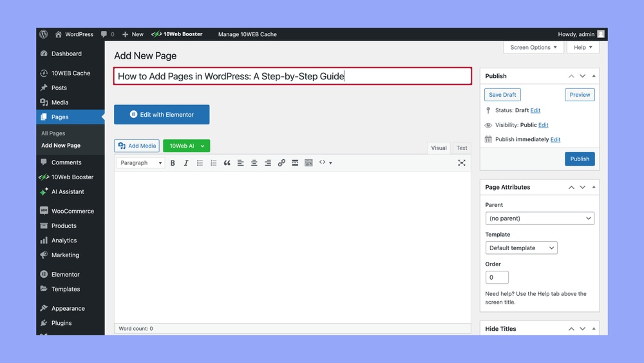Click inside the editor content area
Viewport: 644px width, 363px height.
292,247
